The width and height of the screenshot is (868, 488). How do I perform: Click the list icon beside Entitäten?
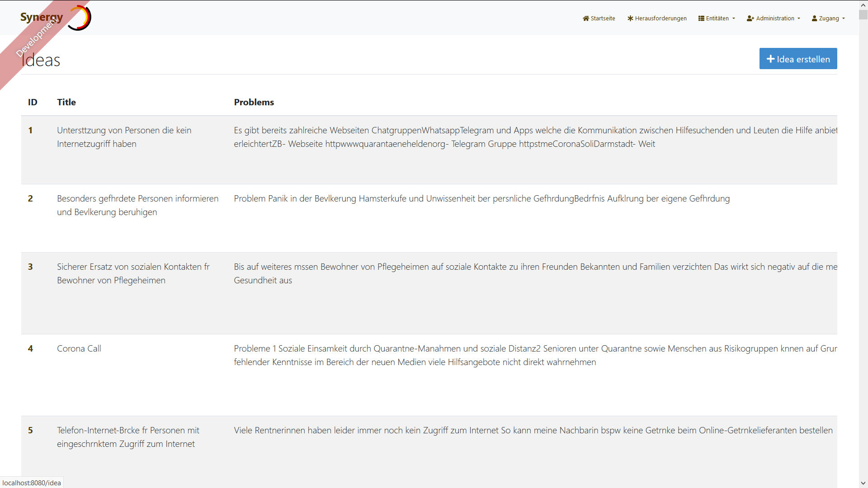coord(701,19)
